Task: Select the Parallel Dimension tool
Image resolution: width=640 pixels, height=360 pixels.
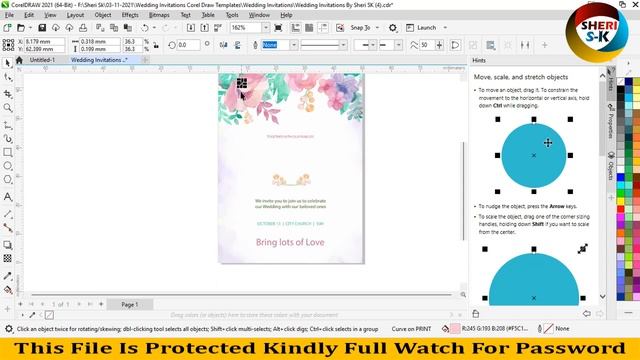Action: (7, 214)
